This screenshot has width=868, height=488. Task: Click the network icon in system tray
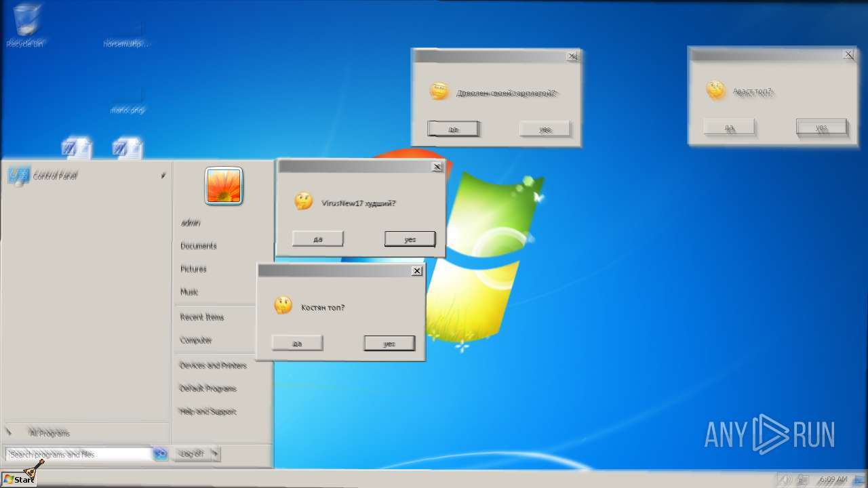804,479
